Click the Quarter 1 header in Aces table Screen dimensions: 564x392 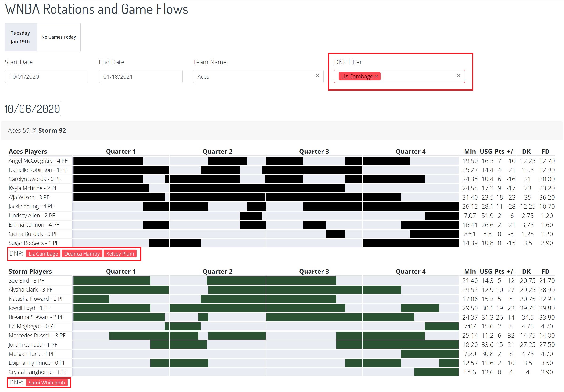click(x=121, y=151)
